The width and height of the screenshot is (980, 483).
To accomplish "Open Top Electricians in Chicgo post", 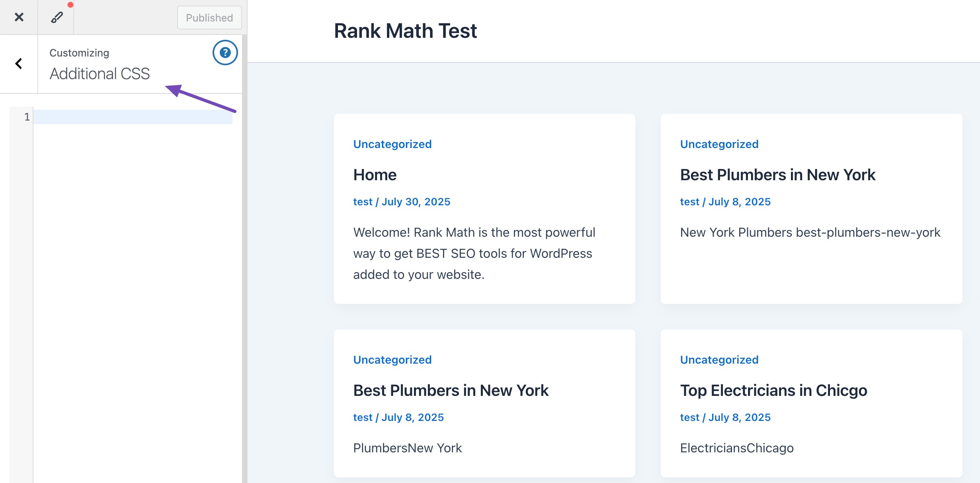I will point(773,391).
